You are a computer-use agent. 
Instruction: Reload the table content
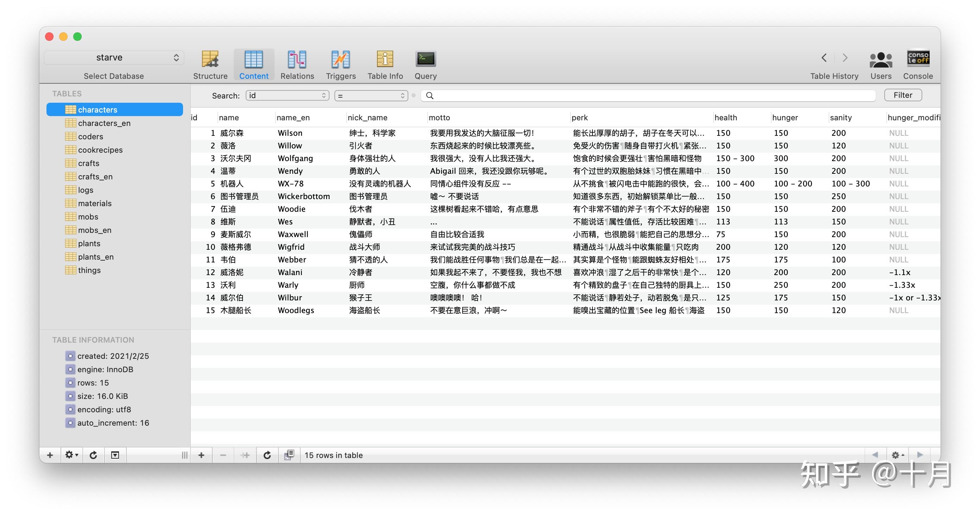tap(267, 455)
